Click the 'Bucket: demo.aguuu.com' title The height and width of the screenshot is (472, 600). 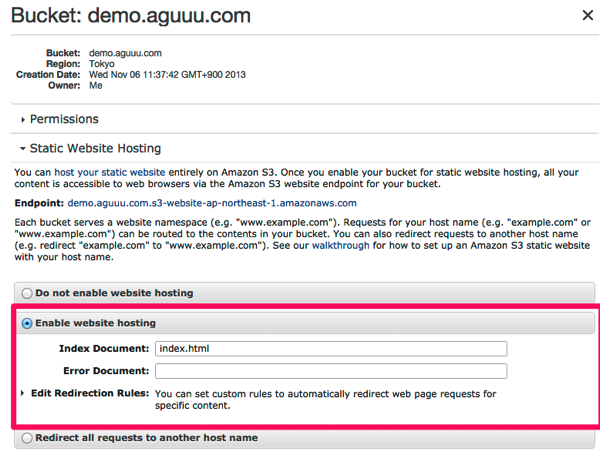[x=131, y=16]
